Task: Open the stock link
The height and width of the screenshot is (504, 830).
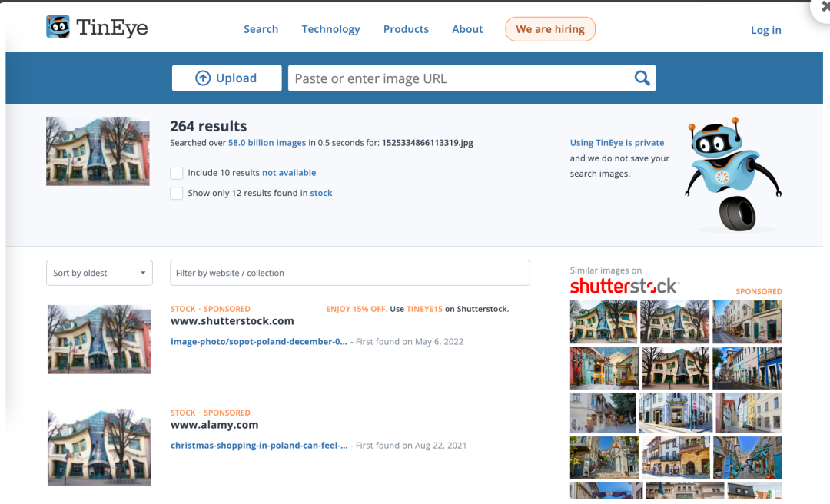Action: coord(321,194)
